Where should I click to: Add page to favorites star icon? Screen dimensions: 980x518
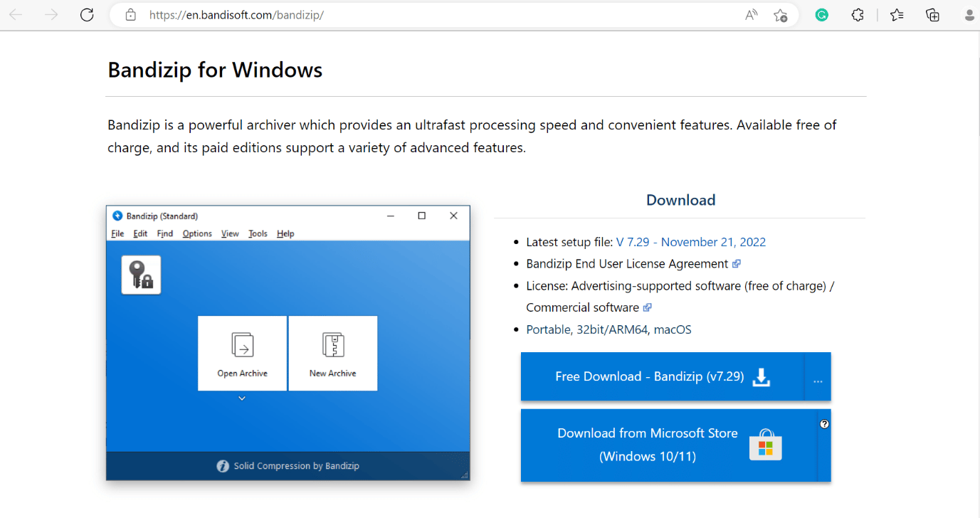coord(780,15)
